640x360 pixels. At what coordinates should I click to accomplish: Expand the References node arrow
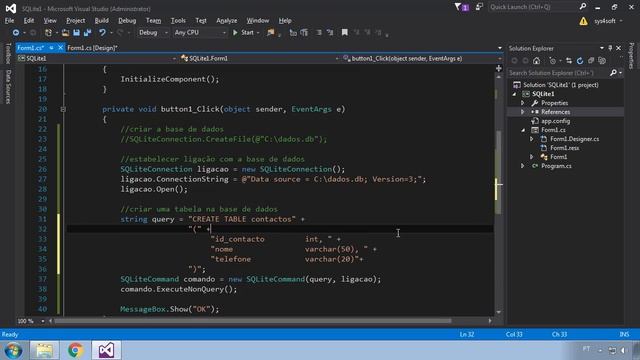[522, 112]
